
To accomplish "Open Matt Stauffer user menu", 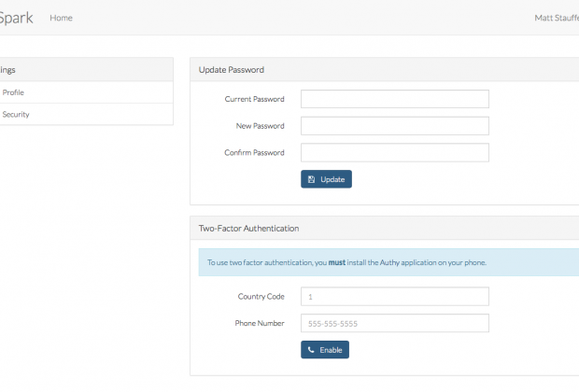I will 557,18.
